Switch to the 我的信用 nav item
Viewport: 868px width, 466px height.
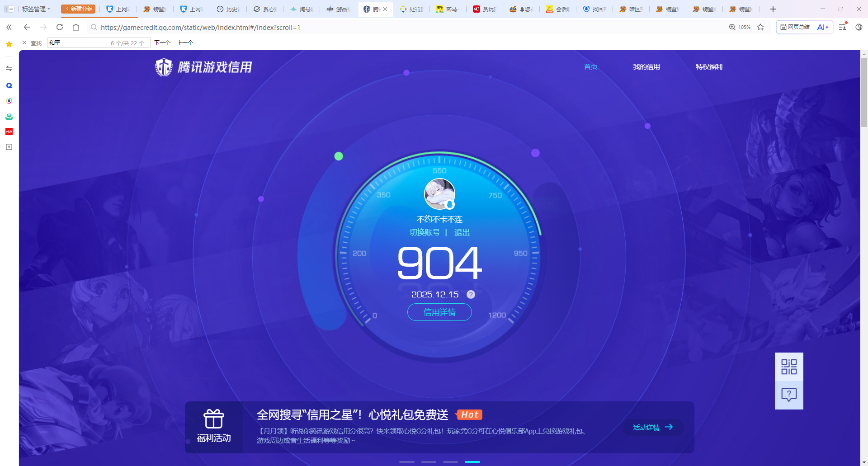646,66
